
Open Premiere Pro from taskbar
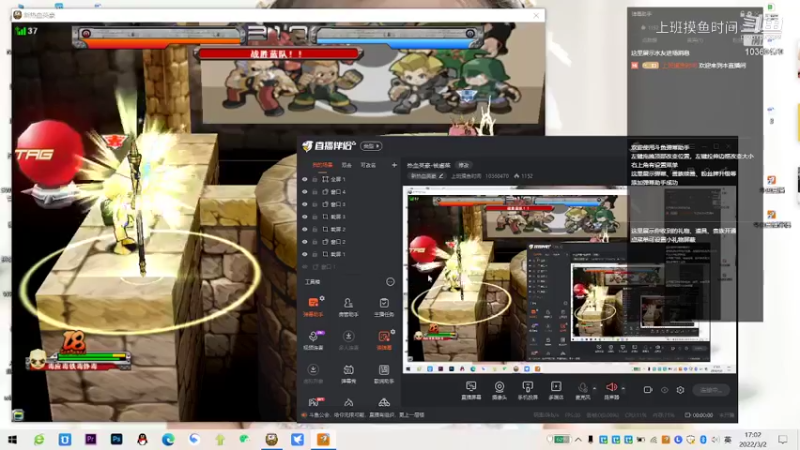(x=91, y=439)
